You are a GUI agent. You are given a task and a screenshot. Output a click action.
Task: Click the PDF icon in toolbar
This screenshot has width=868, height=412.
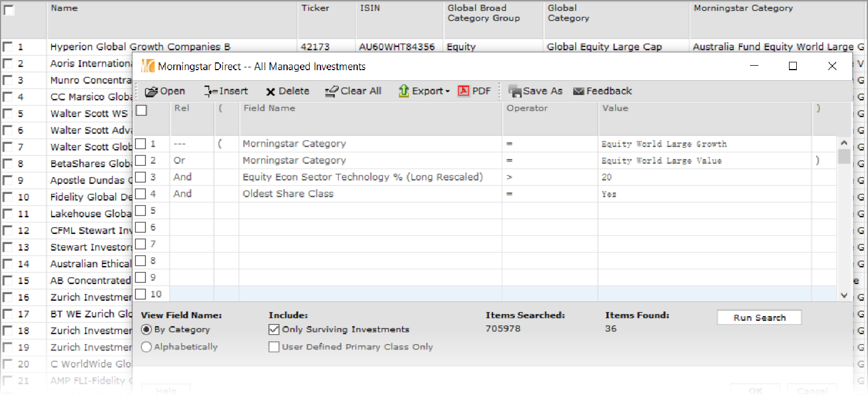point(464,91)
